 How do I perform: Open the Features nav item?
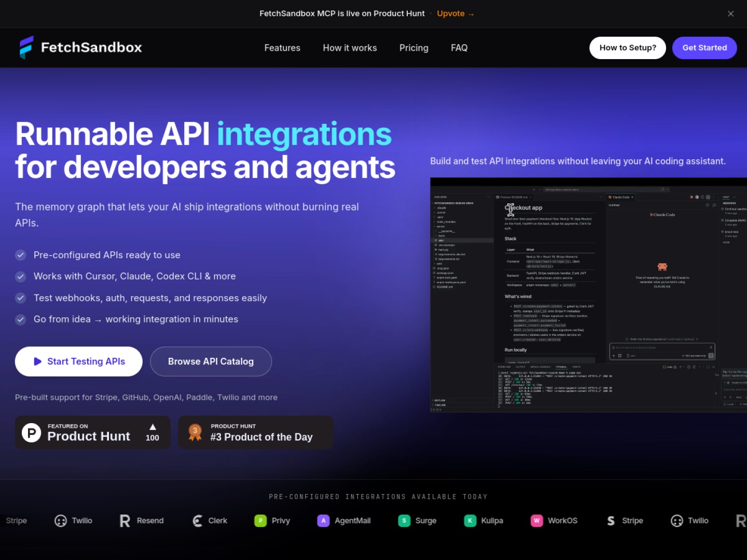coord(282,48)
